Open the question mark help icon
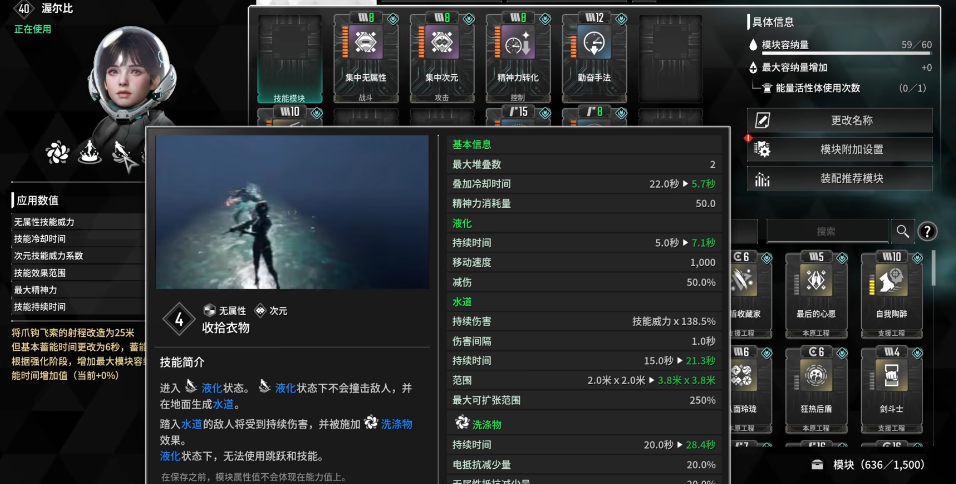This screenshot has width=956, height=484. 927,232
